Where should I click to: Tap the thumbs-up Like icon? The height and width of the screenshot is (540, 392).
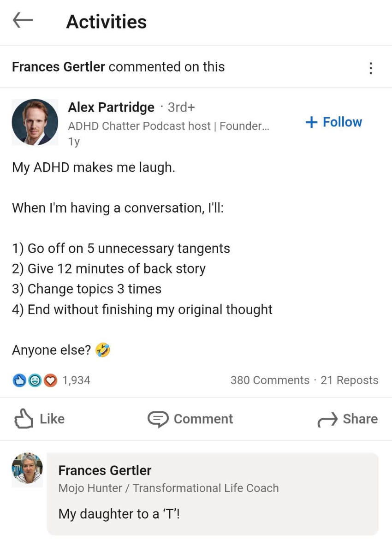pyautogui.click(x=24, y=419)
